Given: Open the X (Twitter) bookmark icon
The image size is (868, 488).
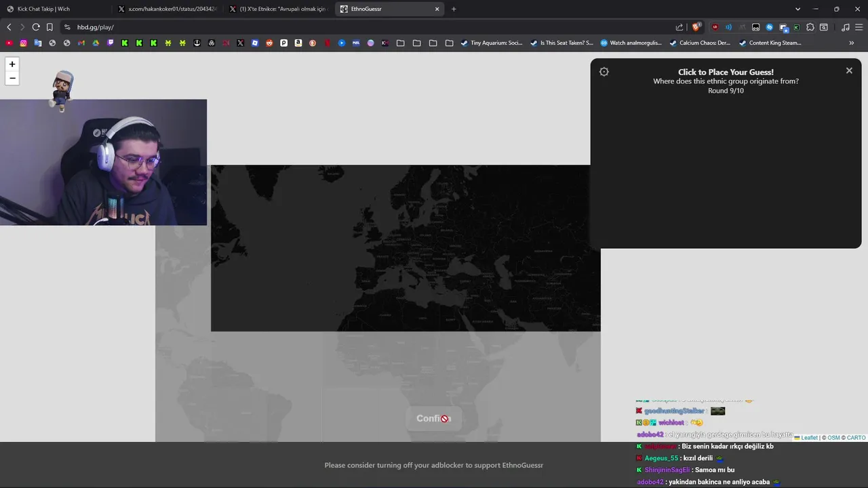Looking at the screenshot, I should (240, 43).
